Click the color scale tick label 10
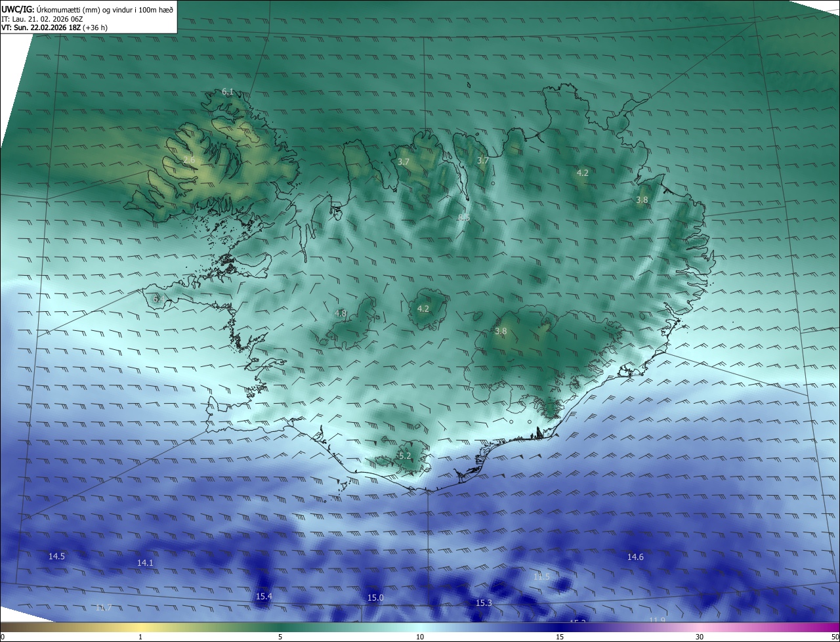 (420, 637)
